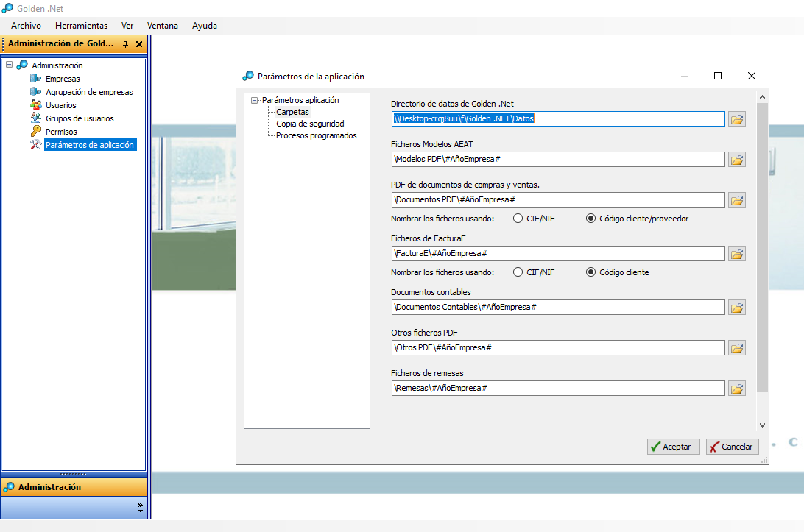
Task: Open Copia de seguridad settings page
Action: click(x=309, y=124)
